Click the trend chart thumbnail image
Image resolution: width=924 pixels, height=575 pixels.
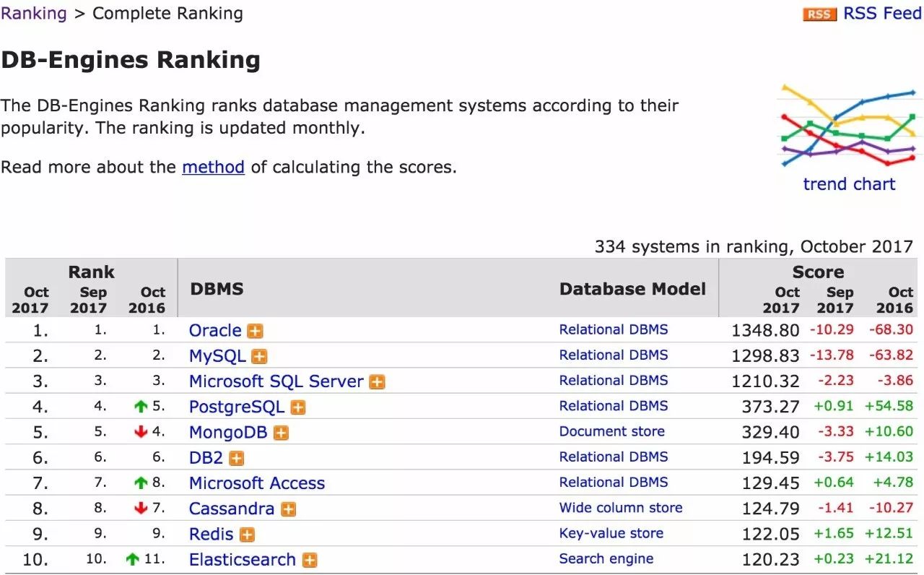848,127
